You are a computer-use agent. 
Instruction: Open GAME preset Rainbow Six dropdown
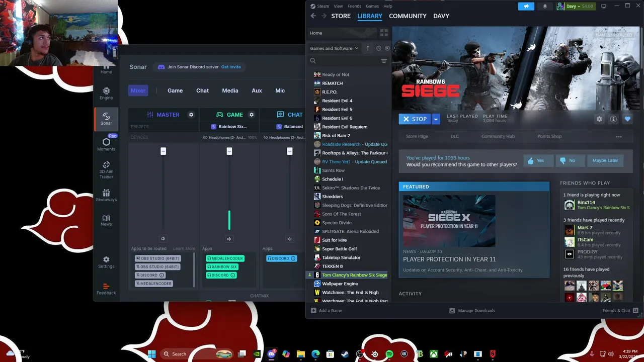coord(229,127)
